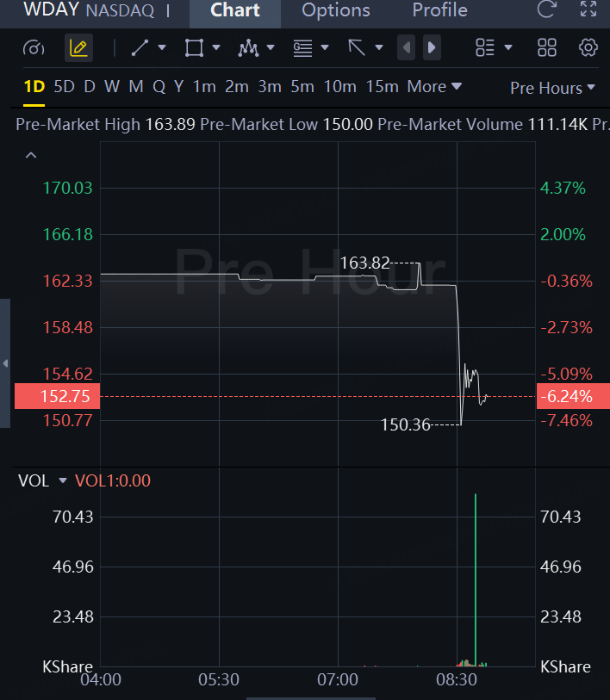
Task: Expand the drawing toolbar right arrow
Action: click(432, 48)
